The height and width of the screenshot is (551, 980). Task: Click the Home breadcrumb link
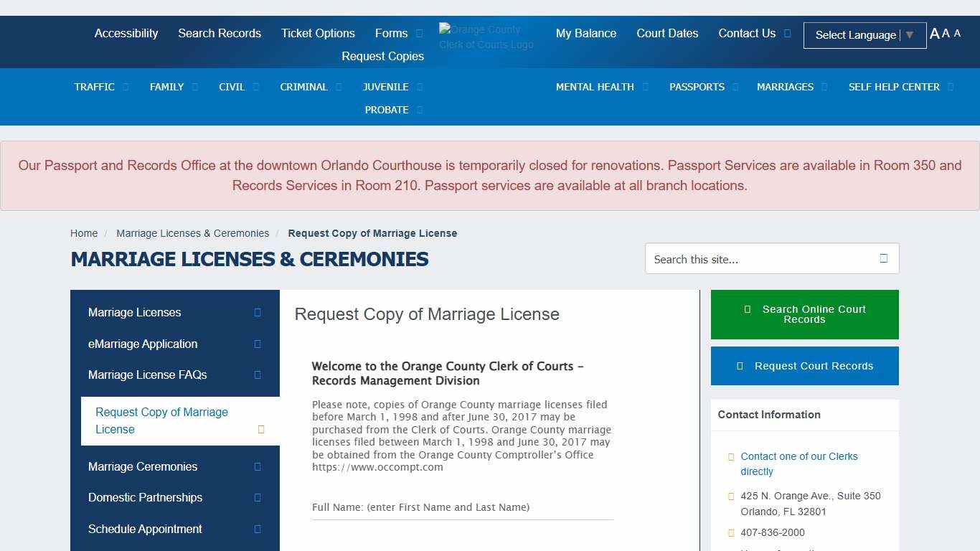[x=84, y=233]
